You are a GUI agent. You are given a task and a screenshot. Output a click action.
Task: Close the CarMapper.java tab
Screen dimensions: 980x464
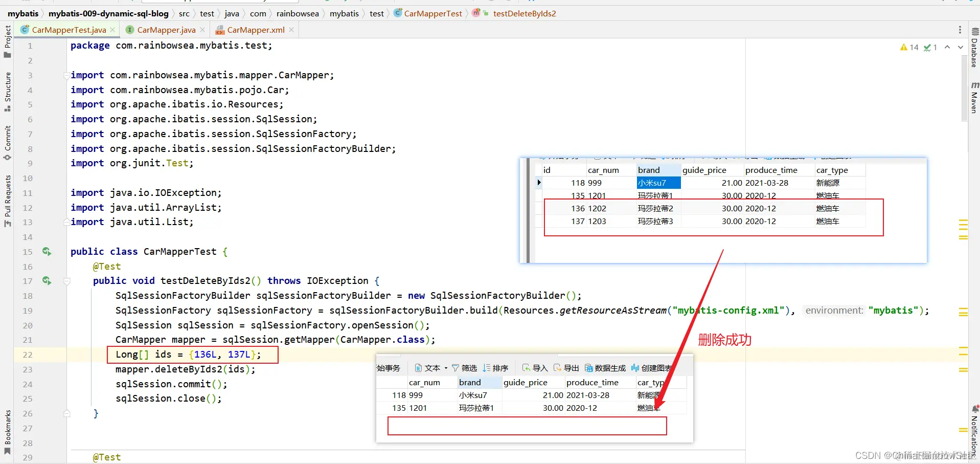(x=202, y=30)
